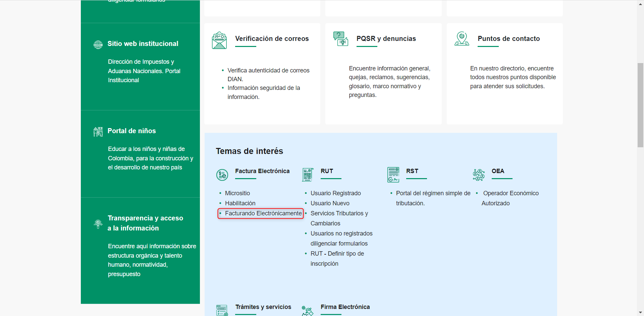Click the PQSR y denuncias chat icon
Screen dimensions: 644x316
tap(340, 39)
